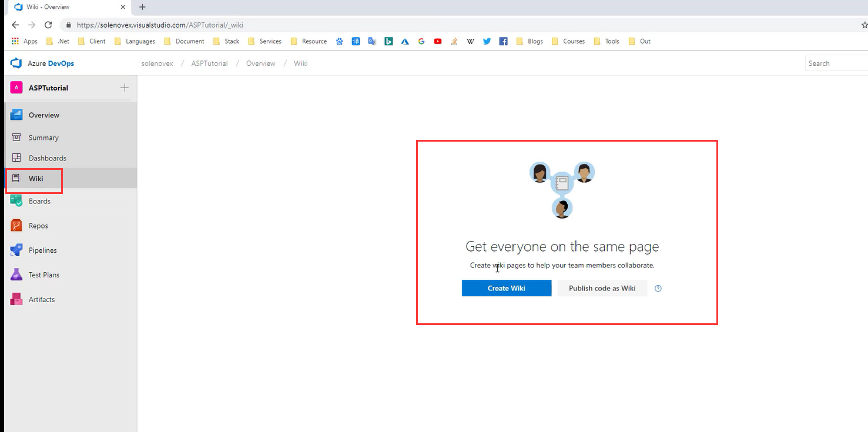Open the Pipelines rocket icon
The height and width of the screenshot is (432, 868).
(16, 250)
